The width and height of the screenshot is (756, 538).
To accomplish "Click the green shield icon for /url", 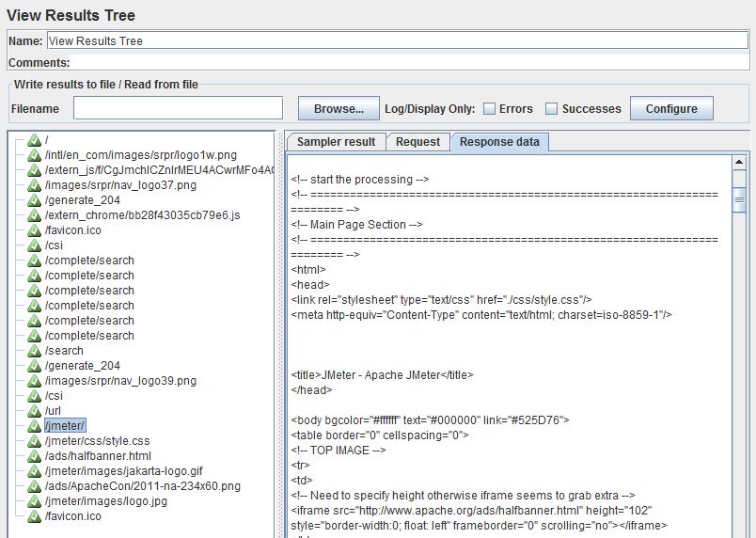I will 35,411.
